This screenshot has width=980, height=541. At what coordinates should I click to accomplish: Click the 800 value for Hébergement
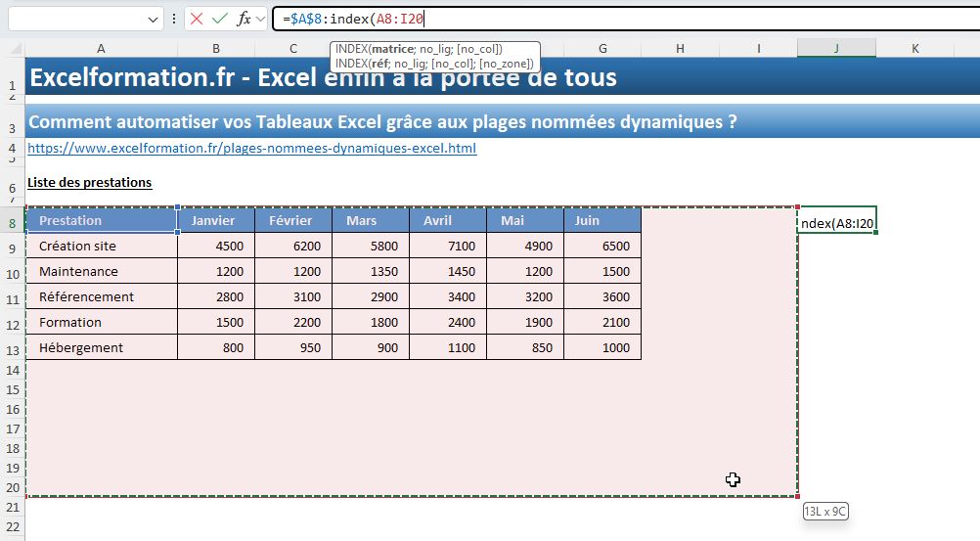point(216,347)
